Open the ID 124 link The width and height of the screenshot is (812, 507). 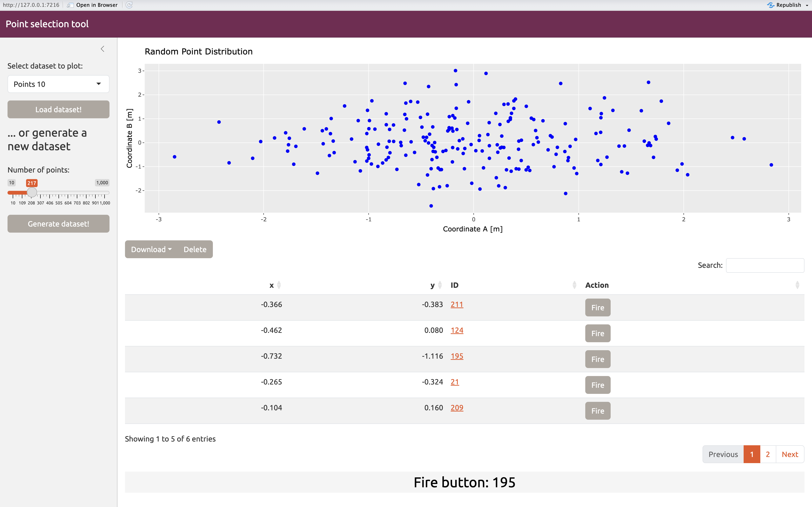457,330
